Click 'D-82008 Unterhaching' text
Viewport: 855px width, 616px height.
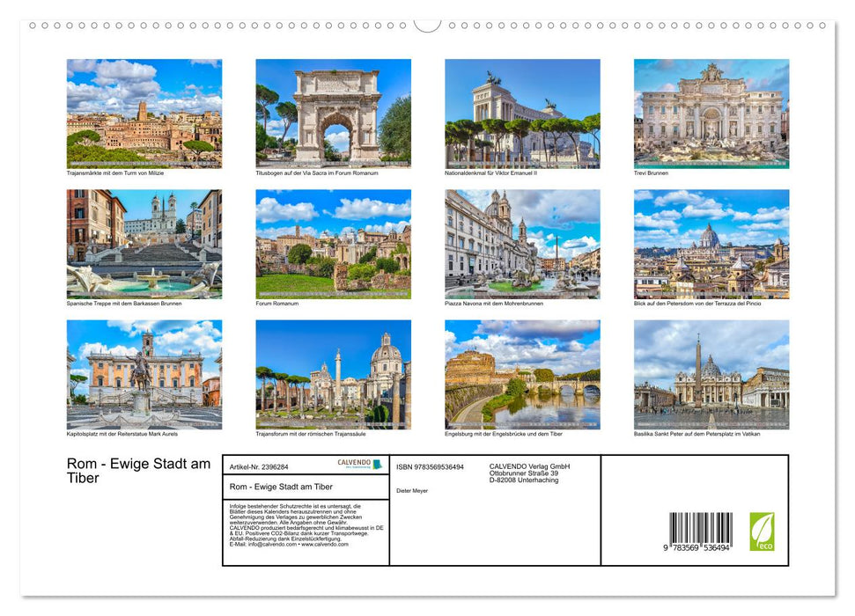(x=523, y=480)
